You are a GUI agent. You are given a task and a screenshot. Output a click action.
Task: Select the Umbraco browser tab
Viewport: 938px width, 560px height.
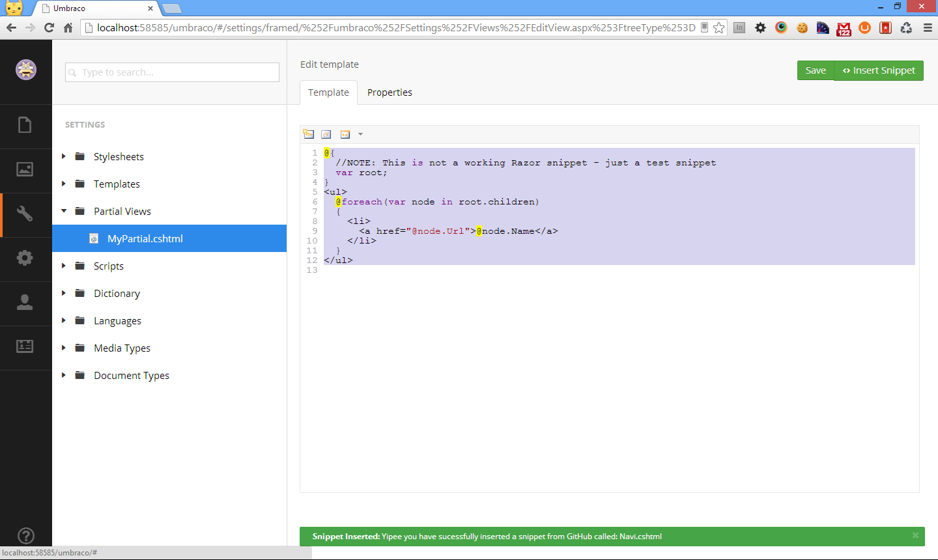click(x=95, y=8)
